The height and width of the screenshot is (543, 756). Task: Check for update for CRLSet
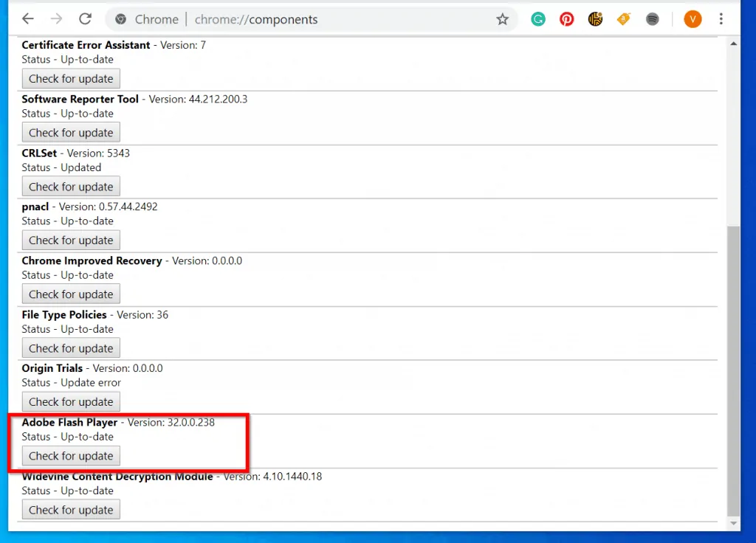click(71, 187)
